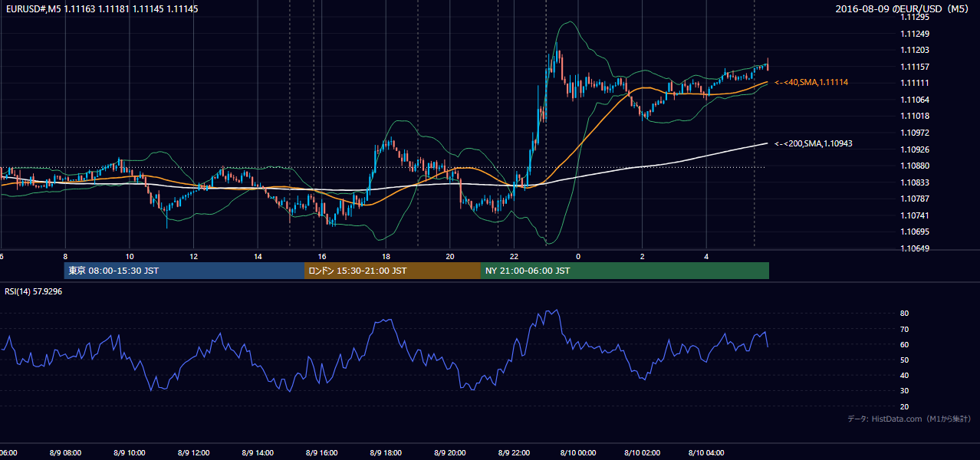The image size is (980, 460).
Task: Click price level 1.11157 on the axis
Action: pyautogui.click(x=916, y=67)
